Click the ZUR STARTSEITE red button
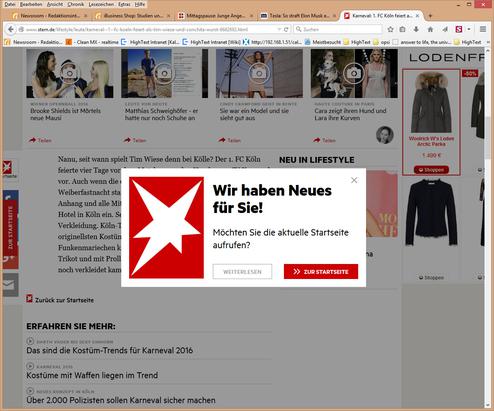Image resolution: width=494 pixels, height=411 pixels. point(321,272)
